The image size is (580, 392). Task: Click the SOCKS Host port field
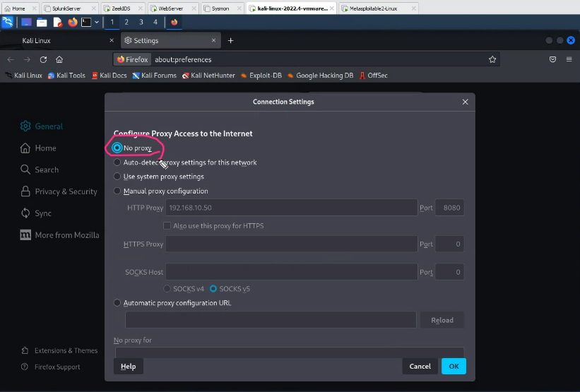(449, 272)
